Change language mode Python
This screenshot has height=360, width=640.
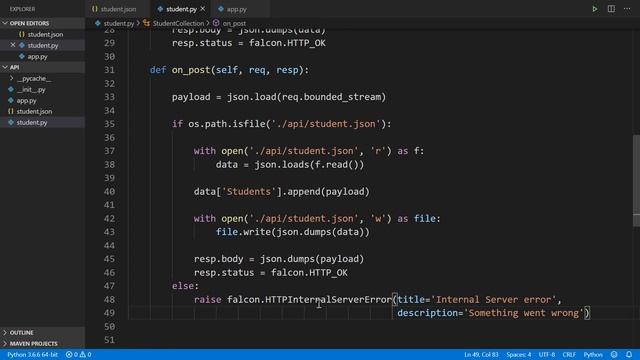point(593,355)
